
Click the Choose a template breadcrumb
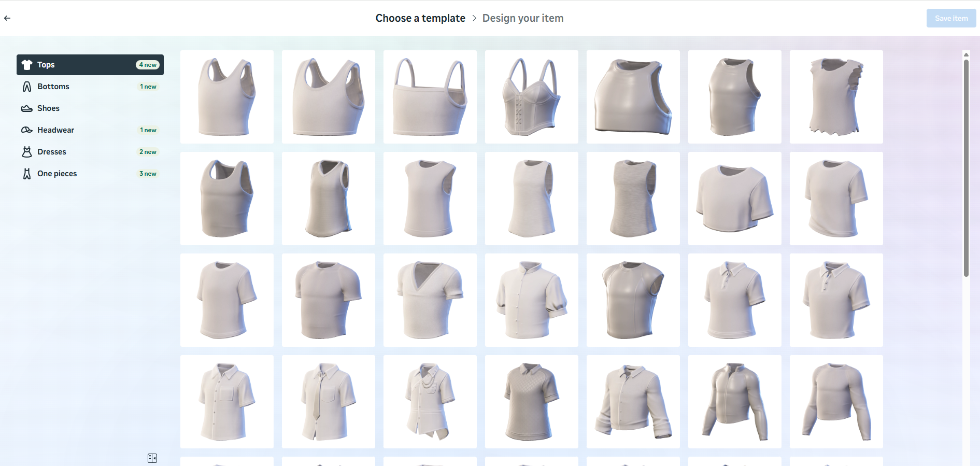coord(420,18)
